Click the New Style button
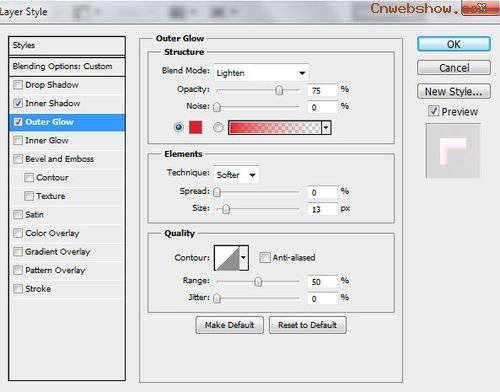This screenshot has width=500, height=392. click(454, 91)
